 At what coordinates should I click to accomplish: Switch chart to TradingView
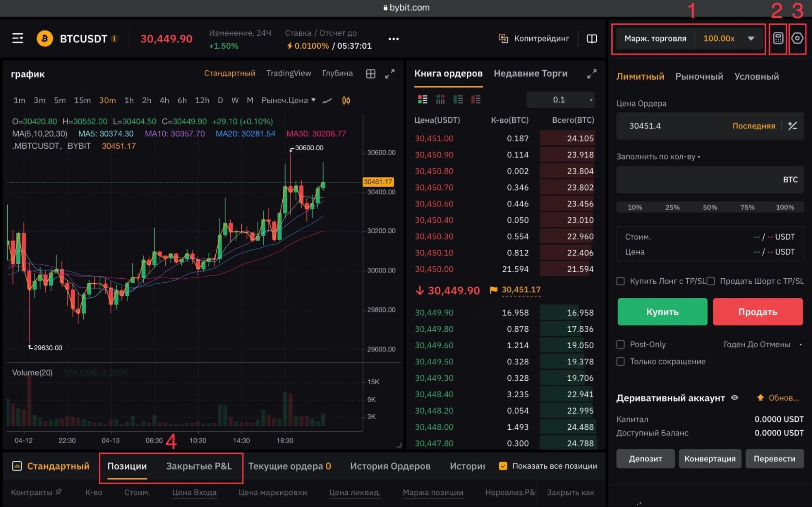click(288, 74)
